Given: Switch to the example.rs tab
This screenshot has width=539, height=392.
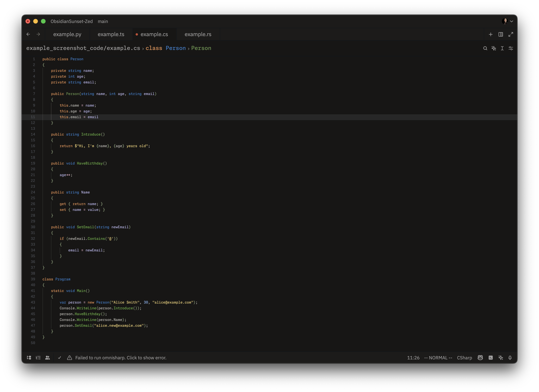Looking at the screenshot, I should click(198, 34).
